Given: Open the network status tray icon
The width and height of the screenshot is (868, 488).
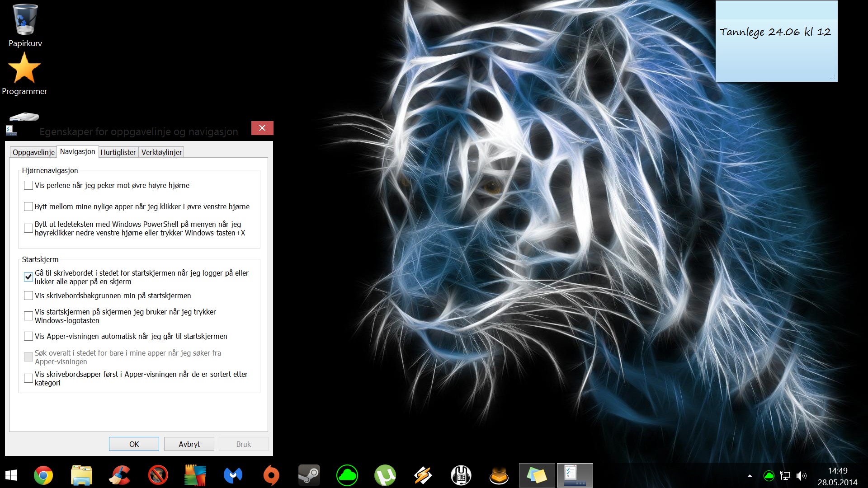Looking at the screenshot, I should coord(785,476).
